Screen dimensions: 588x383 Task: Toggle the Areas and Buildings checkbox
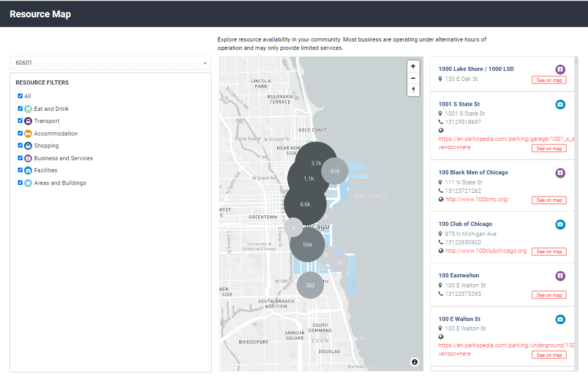20,183
